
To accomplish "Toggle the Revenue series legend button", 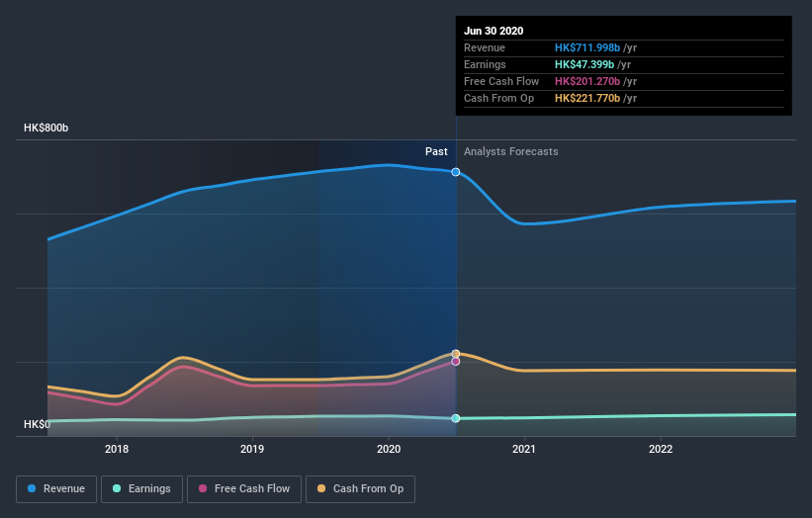I will [x=56, y=489].
